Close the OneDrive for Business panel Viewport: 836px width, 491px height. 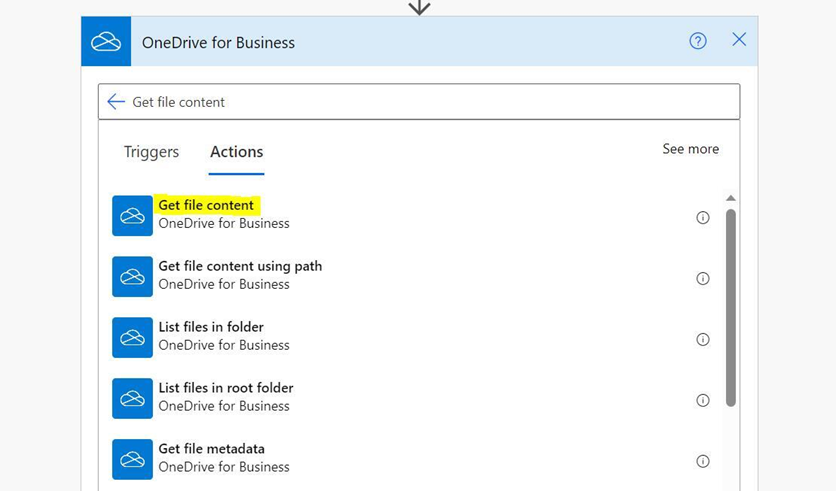[x=739, y=39]
